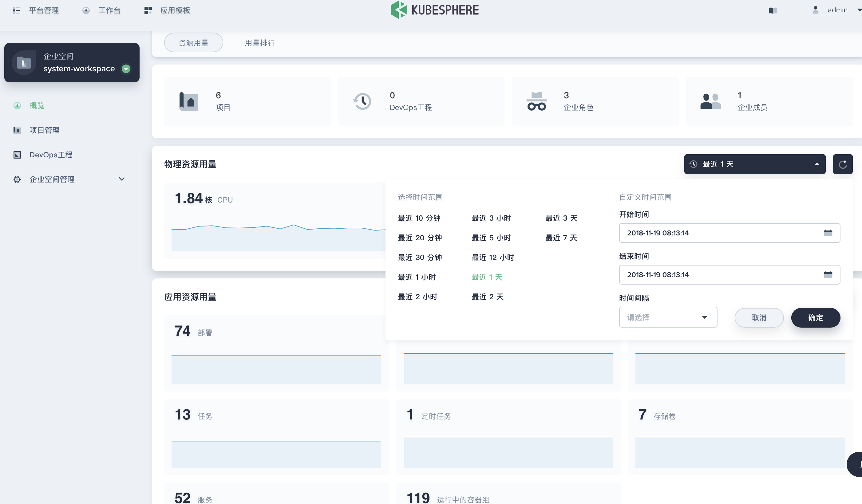Click the 1 定时任务 chart card
Screen dimensions: 862x504
[x=508, y=437]
